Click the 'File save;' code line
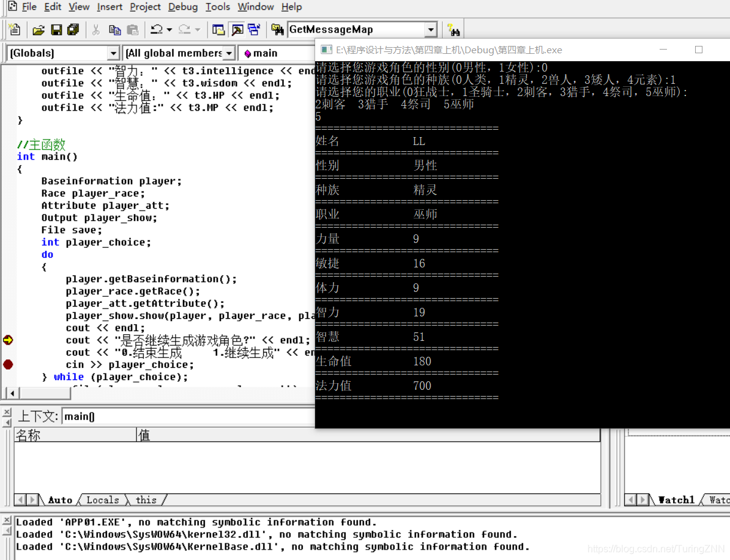Screen dimensions: 730x560 pos(72,230)
